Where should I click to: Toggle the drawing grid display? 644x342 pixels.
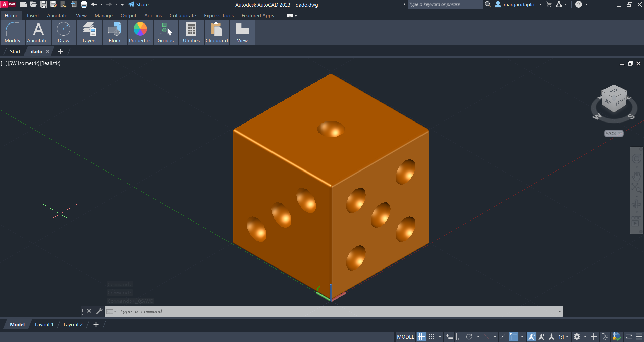(421, 337)
